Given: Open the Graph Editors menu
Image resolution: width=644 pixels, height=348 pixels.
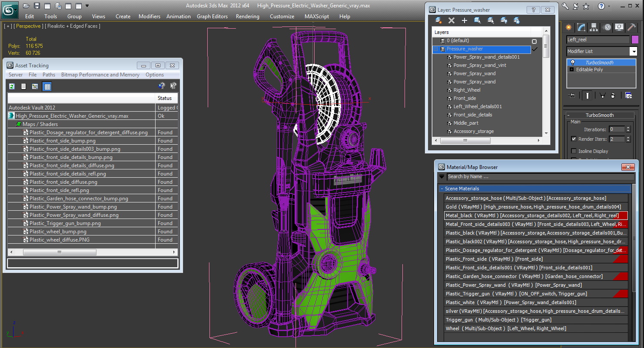Looking at the screenshot, I should point(212,17).
